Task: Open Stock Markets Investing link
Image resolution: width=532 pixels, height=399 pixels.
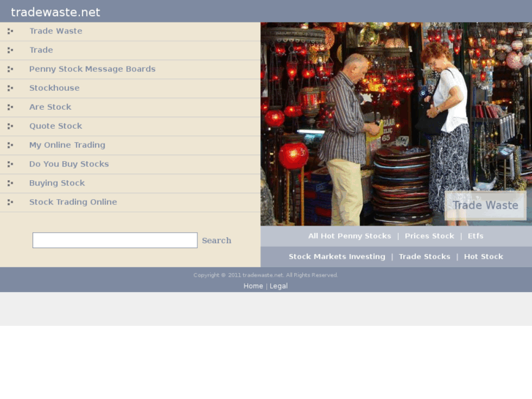Action: point(337,257)
